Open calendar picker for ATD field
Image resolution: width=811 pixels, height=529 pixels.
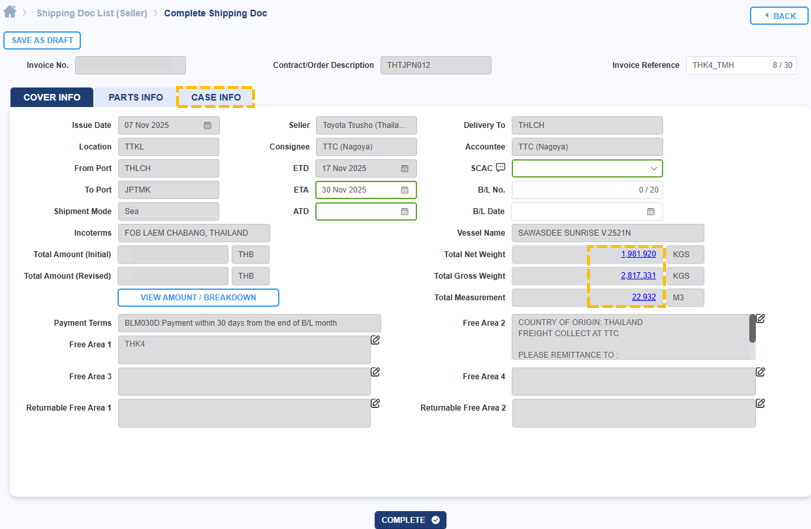pyautogui.click(x=405, y=212)
